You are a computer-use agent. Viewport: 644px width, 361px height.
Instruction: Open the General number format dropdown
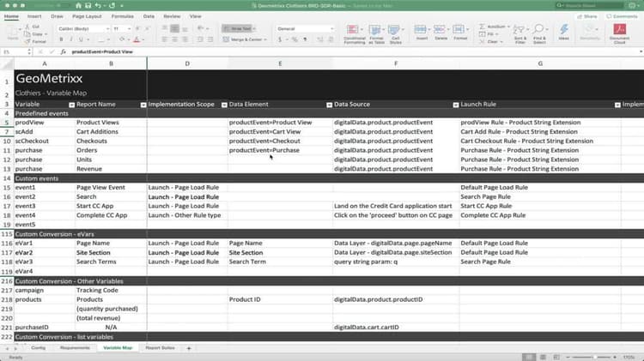pyautogui.click(x=331, y=28)
